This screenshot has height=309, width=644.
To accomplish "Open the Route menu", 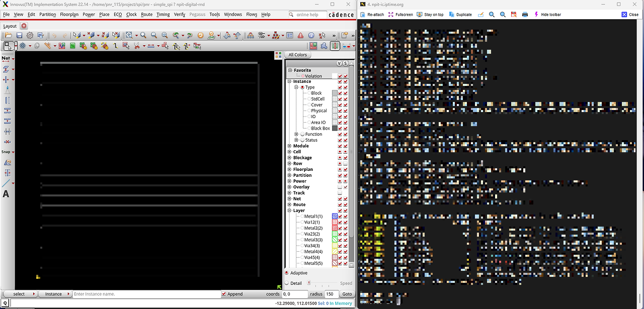I will 146,15.
